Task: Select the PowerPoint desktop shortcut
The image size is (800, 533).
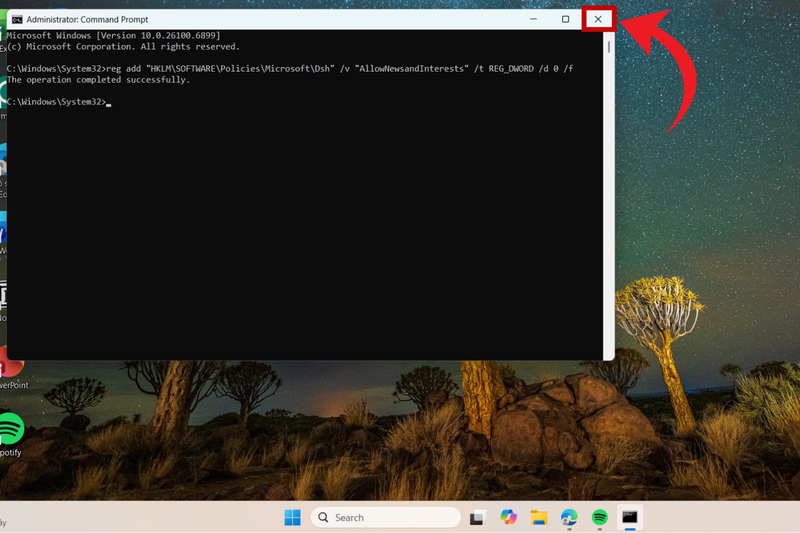Action: [12, 368]
